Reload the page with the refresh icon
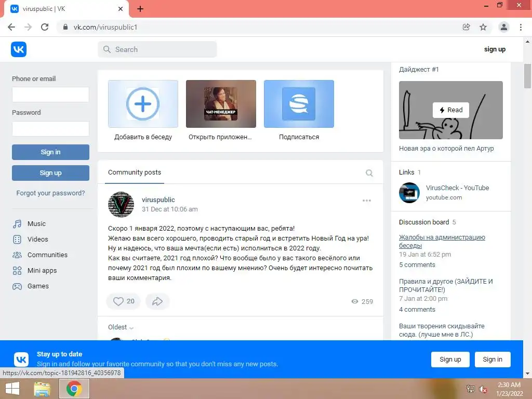The height and width of the screenshot is (399, 532). pos(45,27)
